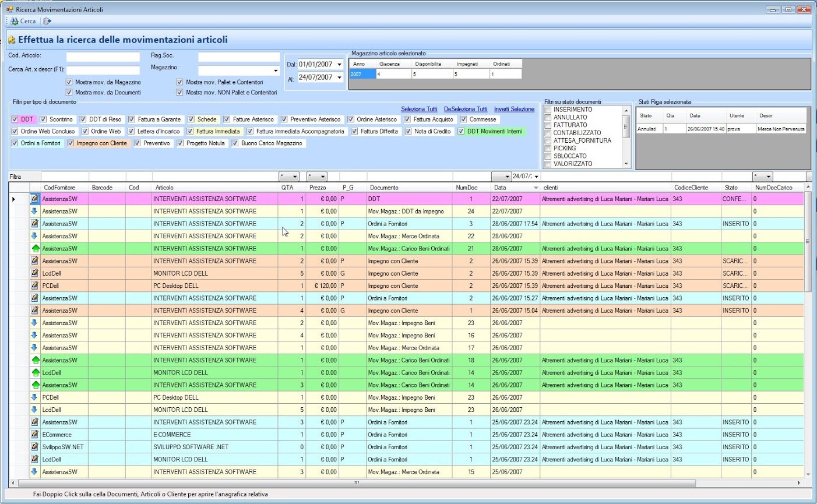Click green arrow of MONITOR LCD DELL Carico Beni row

(x=35, y=372)
